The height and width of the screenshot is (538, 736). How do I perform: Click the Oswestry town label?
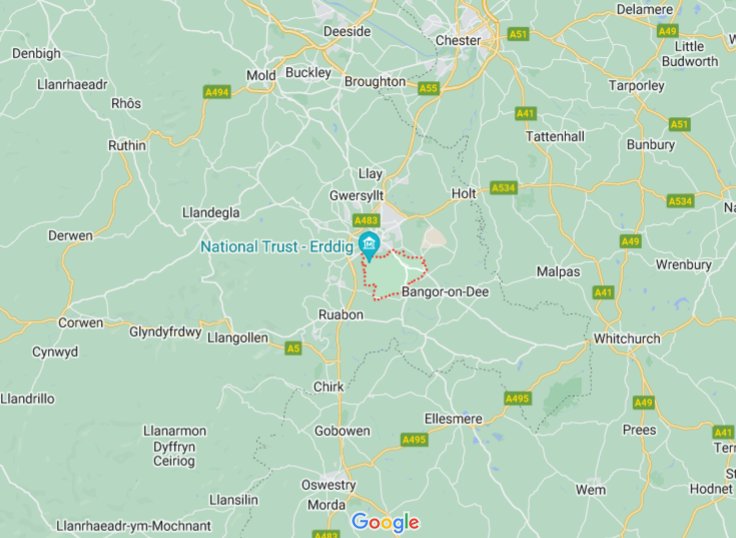[329, 485]
